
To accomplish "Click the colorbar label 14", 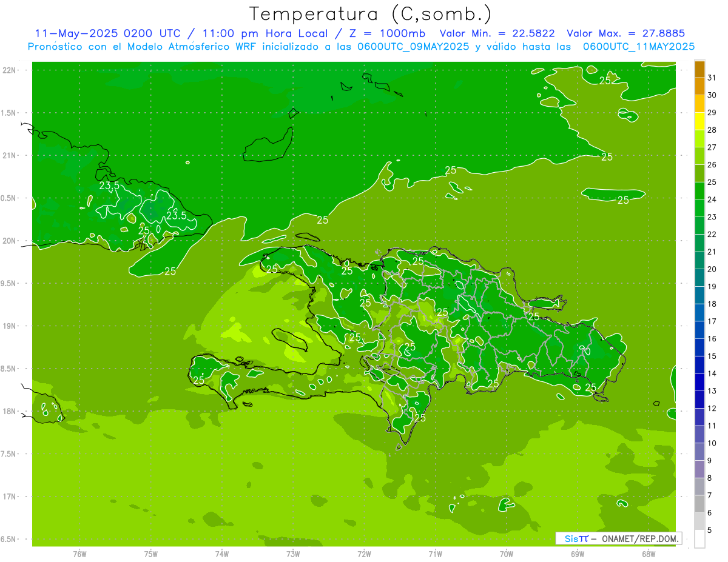I will pos(712,373).
